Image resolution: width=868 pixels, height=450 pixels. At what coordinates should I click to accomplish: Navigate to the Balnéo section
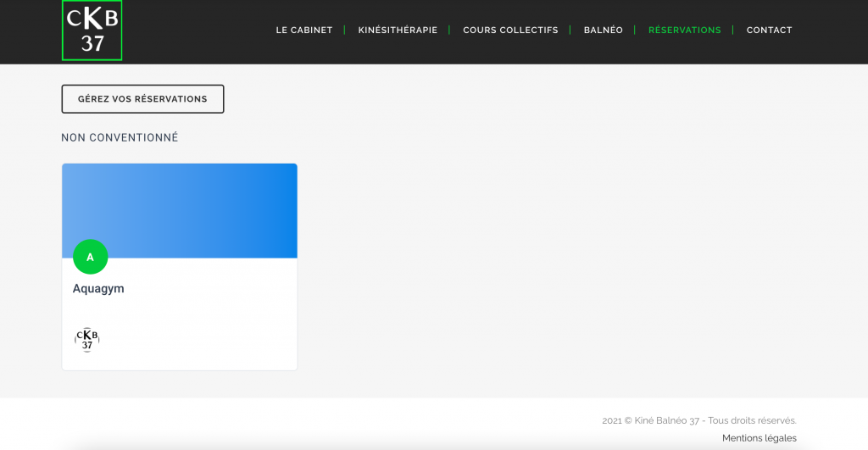point(603,31)
